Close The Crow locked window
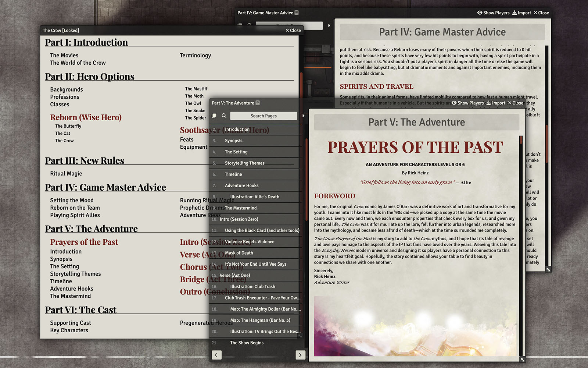Viewport: 588px width, 368px height. point(293,30)
